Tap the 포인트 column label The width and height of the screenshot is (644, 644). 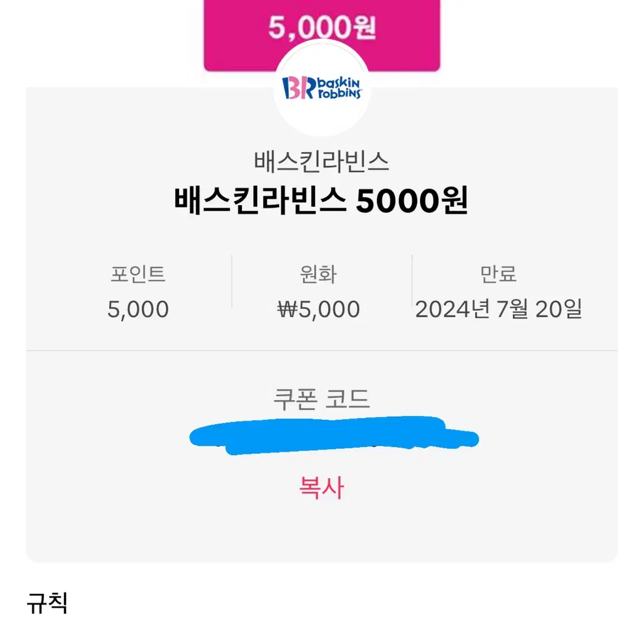(x=138, y=274)
